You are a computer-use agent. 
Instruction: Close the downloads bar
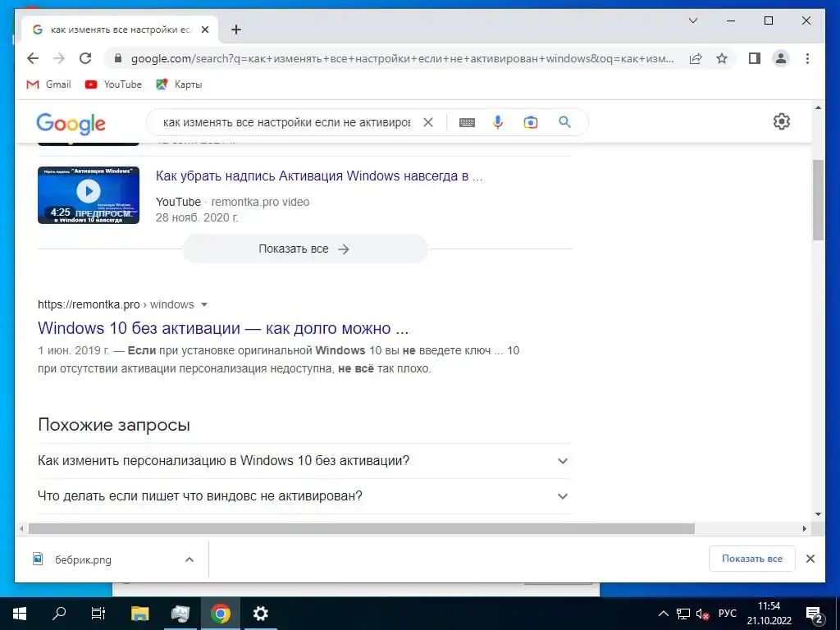pos(810,559)
